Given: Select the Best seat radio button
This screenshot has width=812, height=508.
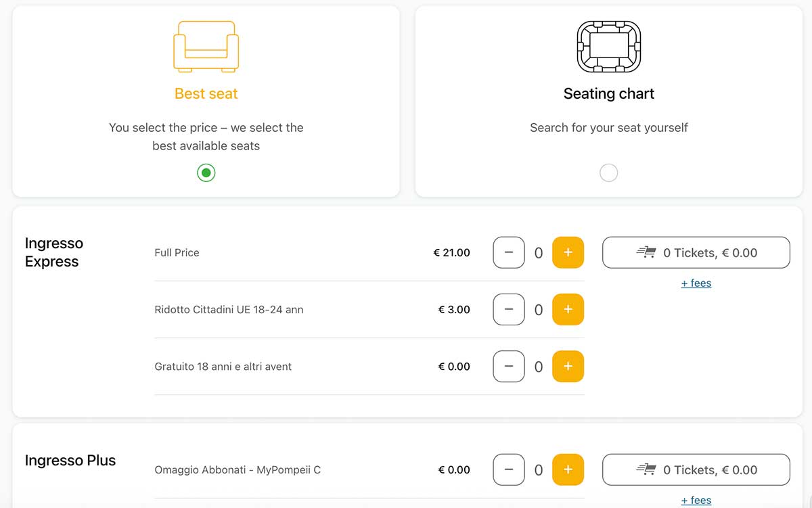Looking at the screenshot, I should [x=206, y=173].
